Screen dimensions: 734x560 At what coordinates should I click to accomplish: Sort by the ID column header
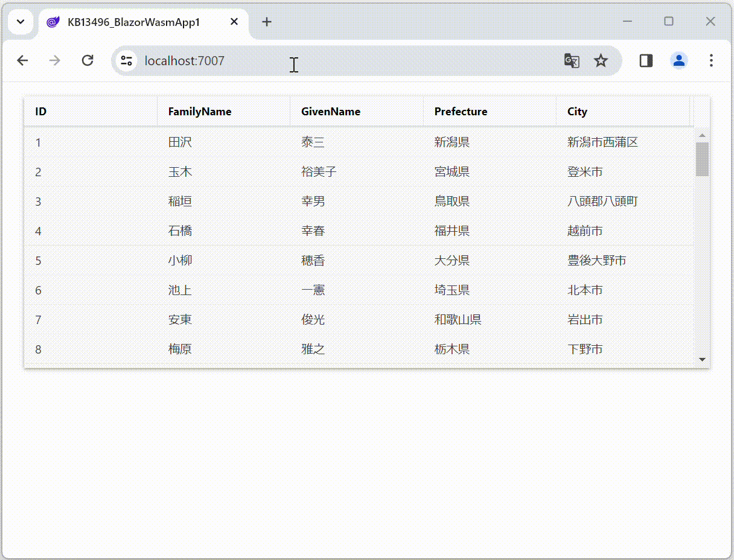point(40,111)
